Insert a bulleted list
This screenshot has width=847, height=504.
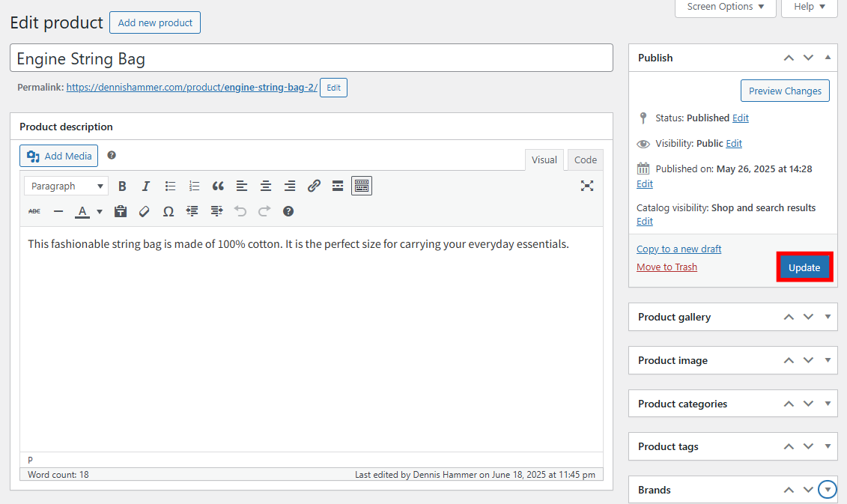(x=170, y=186)
